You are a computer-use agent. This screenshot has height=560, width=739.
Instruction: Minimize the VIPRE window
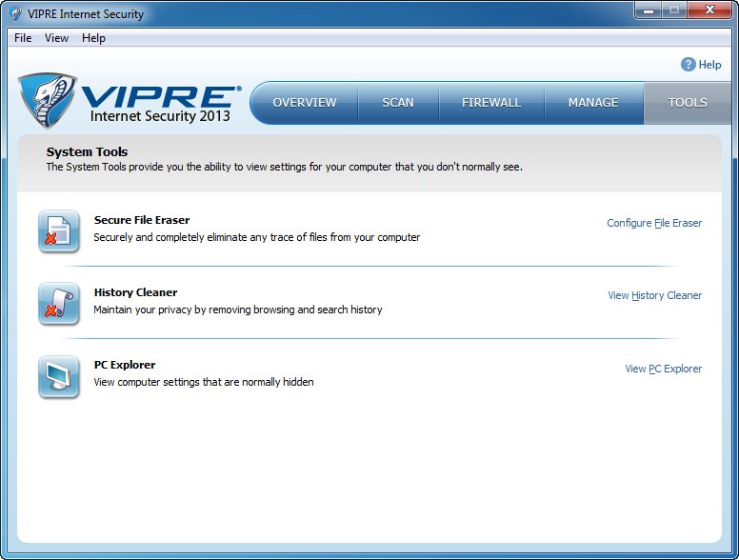point(649,10)
